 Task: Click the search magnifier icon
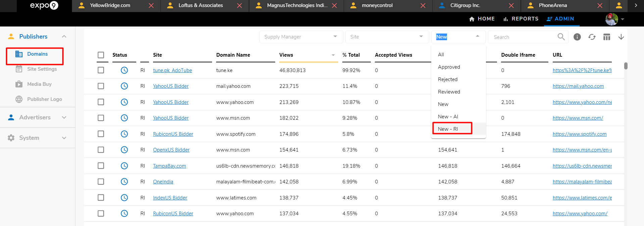click(x=561, y=37)
